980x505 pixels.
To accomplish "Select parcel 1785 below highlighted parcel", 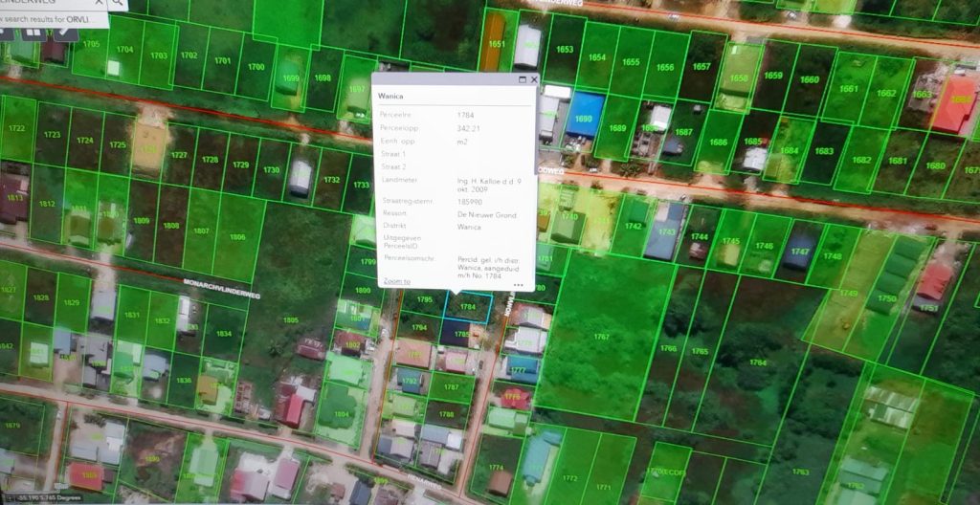I will [461, 334].
